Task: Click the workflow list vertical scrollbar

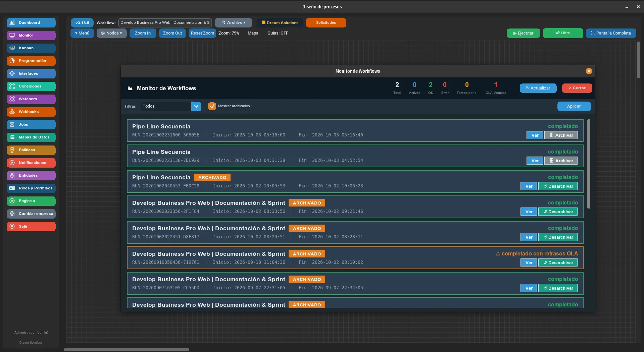Action: [x=588, y=164]
